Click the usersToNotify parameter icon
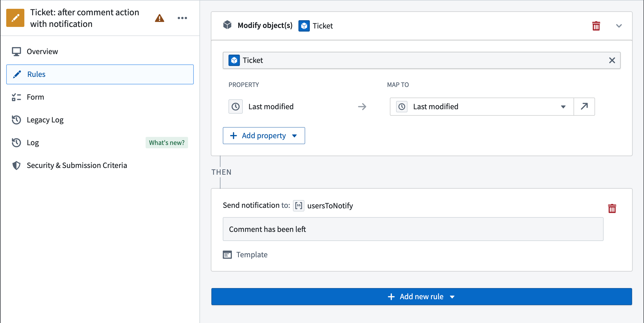Screen dimensions: 644x323 pyautogui.click(x=298, y=206)
